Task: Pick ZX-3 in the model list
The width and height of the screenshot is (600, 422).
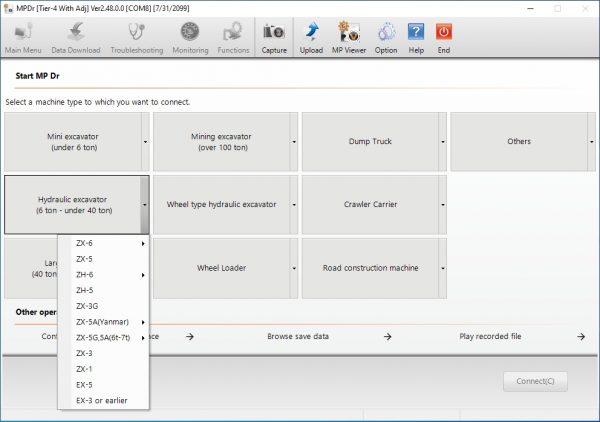Action: 103,353
